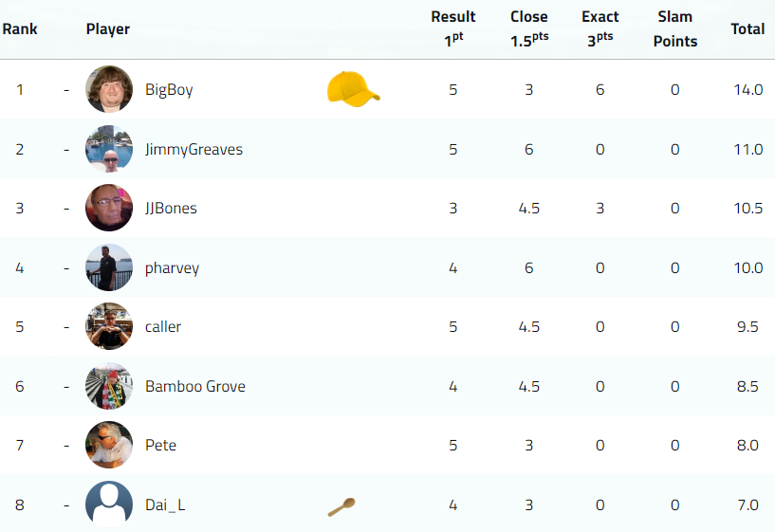The width and height of the screenshot is (775, 532).
Task: Sort by the Total column header
Action: (x=747, y=29)
